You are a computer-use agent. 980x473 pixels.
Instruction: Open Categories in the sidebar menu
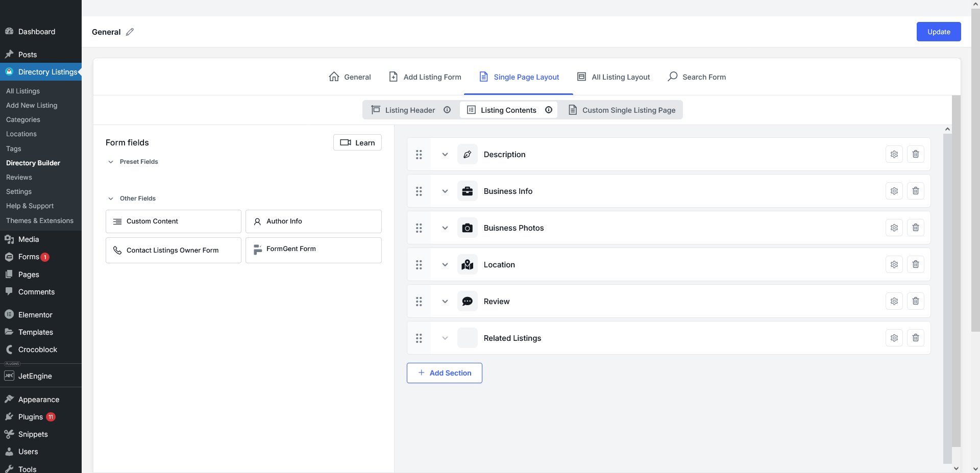(x=23, y=119)
